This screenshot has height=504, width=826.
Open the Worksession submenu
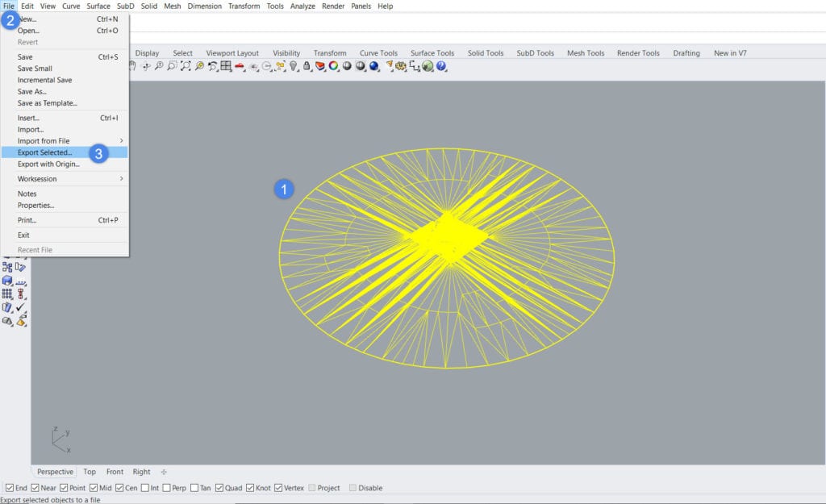click(39, 178)
